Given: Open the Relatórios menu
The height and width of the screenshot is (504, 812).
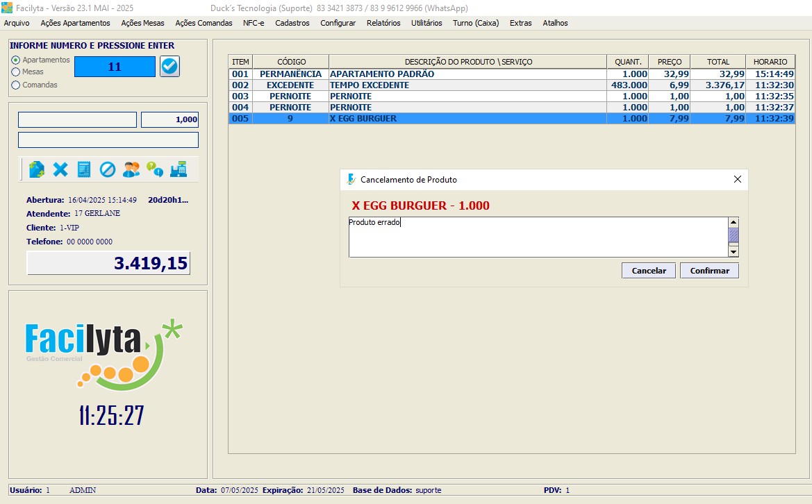Looking at the screenshot, I should [383, 23].
